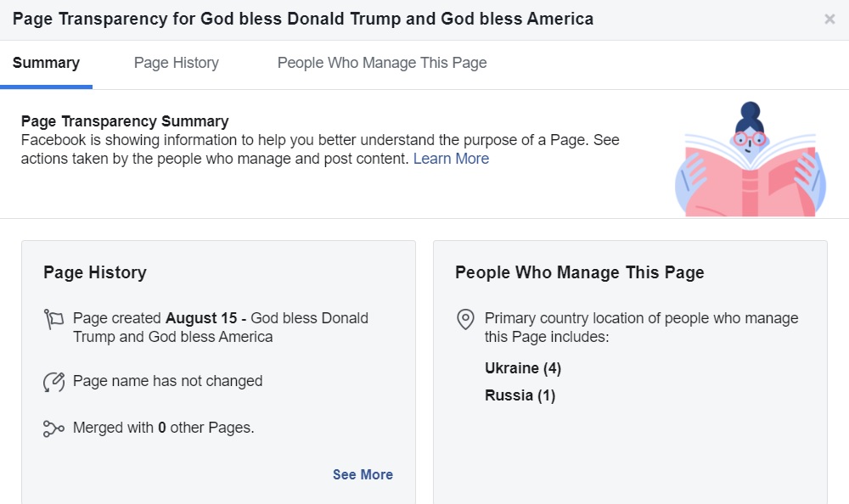Open the People Who Manage This Page tab

point(381,62)
